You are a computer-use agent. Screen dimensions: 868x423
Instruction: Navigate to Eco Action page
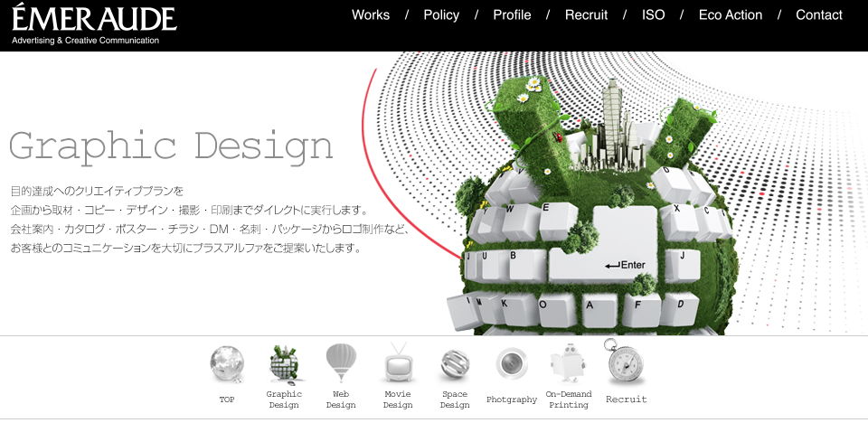click(x=731, y=15)
